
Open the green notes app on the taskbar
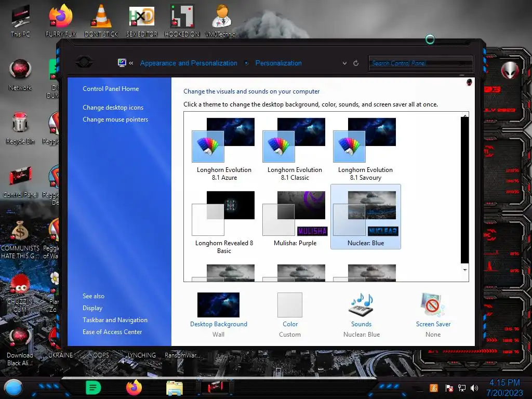coord(93,388)
